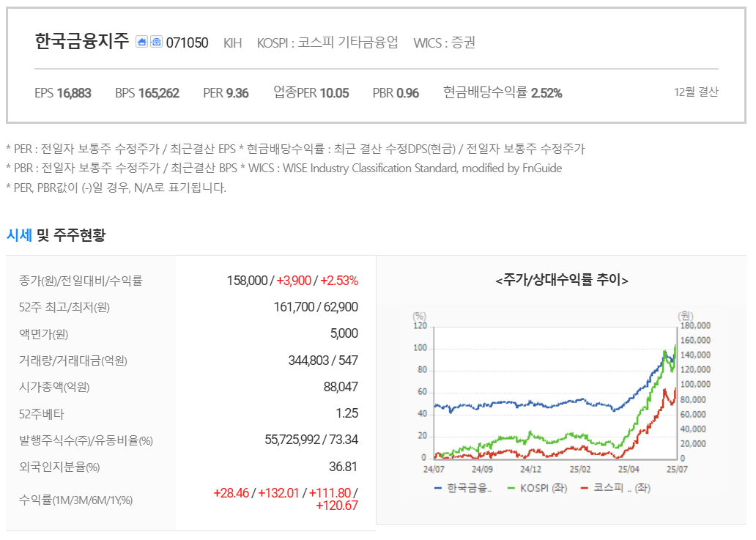The width and height of the screenshot is (756, 540).
Task: Click the 한국금융.. blue legend entry
Action: coord(463,489)
